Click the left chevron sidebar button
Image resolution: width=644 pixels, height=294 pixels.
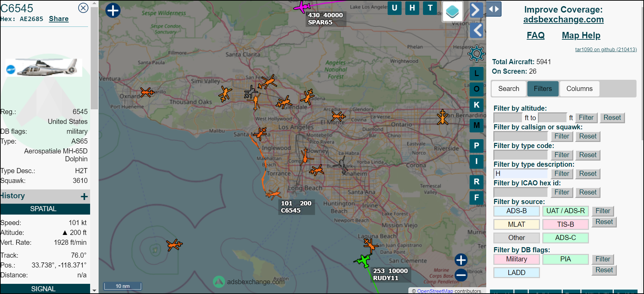coord(477,31)
